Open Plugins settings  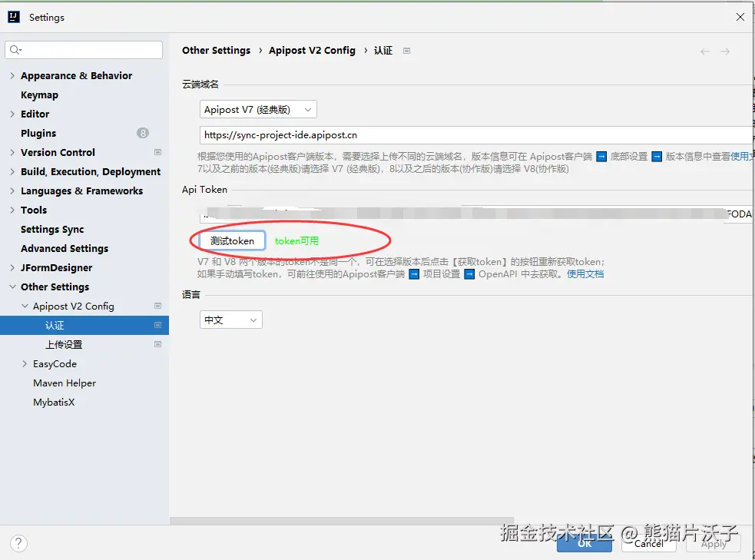38,133
